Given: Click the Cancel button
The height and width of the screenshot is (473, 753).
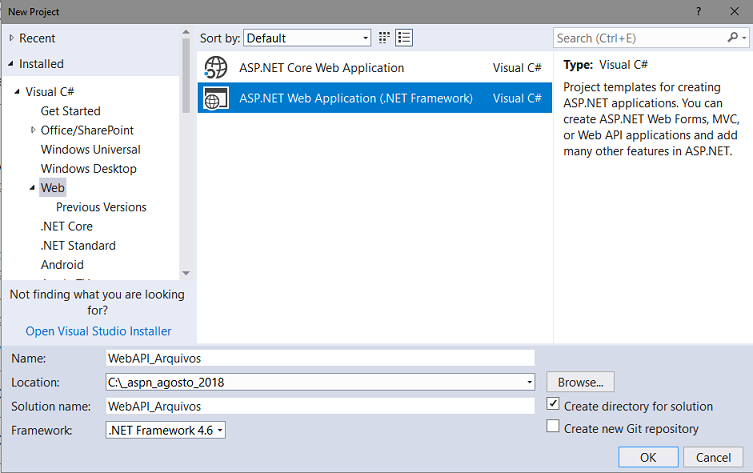Looking at the screenshot, I should [x=713, y=457].
